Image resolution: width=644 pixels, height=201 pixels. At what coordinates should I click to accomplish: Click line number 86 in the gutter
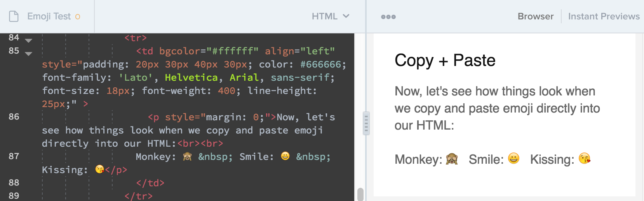[x=14, y=117]
